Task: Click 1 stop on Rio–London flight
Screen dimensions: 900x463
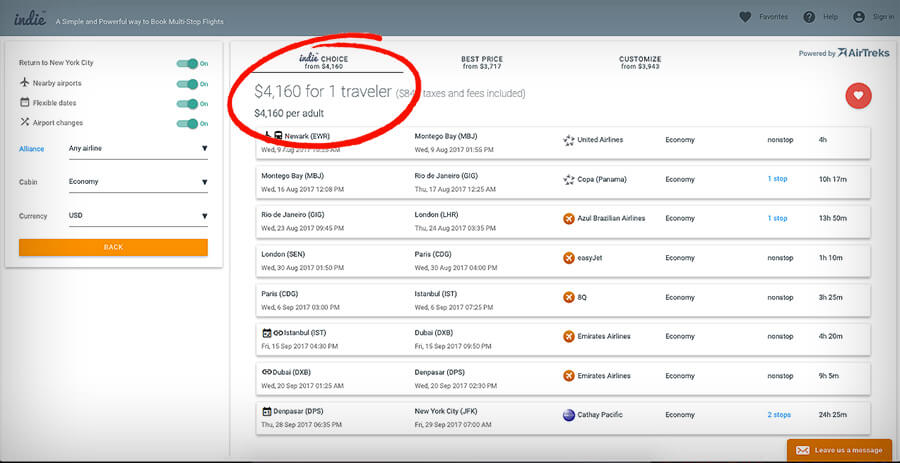Action: pyautogui.click(x=777, y=219)
